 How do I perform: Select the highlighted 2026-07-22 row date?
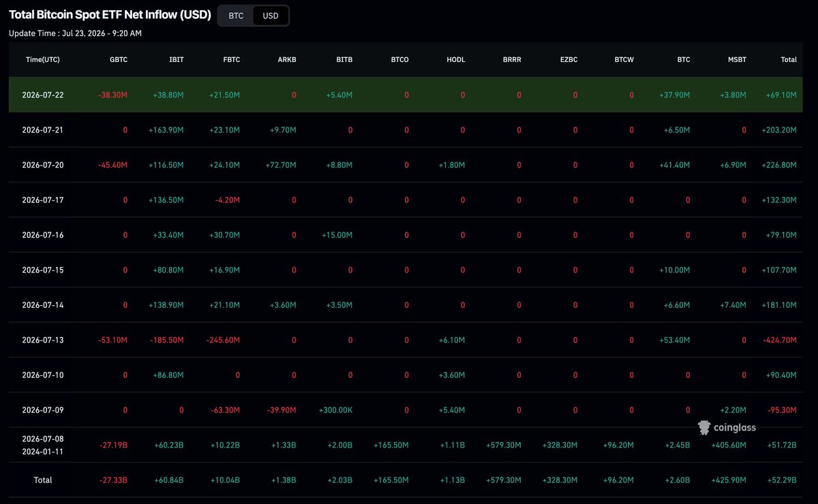(43, 95)
